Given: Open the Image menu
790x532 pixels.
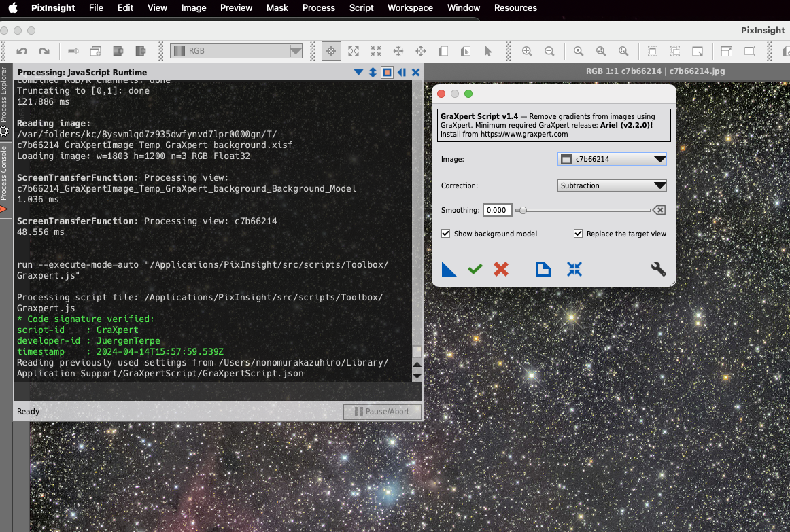Looking at the screenshot, I should (194, 7).
